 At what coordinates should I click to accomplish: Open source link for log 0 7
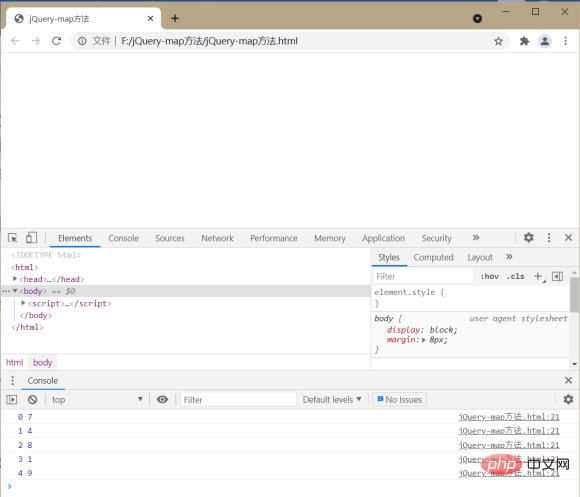click(509, 417)
